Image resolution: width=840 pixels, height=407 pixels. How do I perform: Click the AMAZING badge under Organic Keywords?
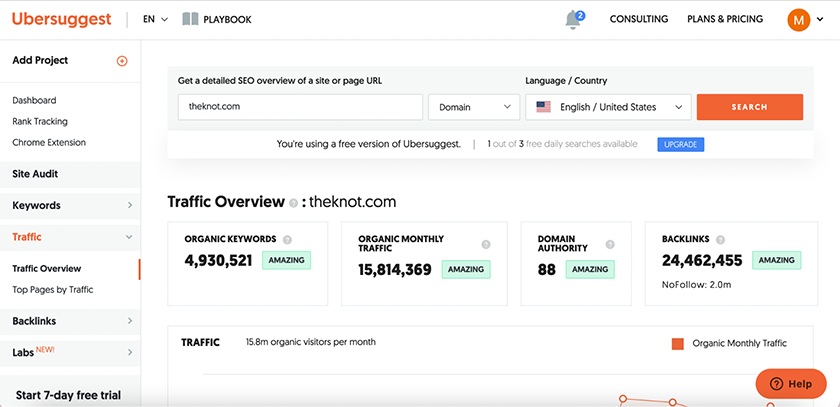287,260
